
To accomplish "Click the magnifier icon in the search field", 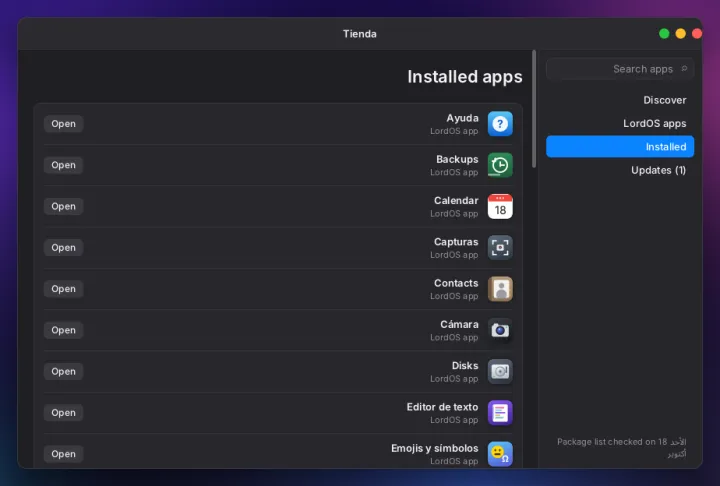I will pyautogui.click(x=684, y=68).
